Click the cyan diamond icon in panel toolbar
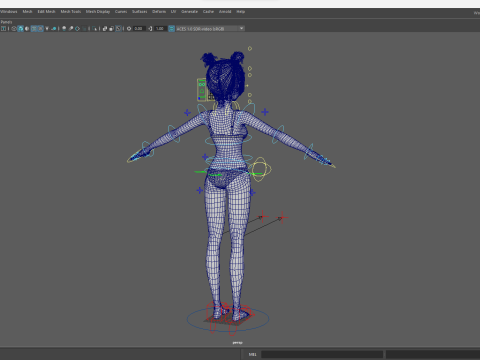480x360 pixels. (x=77, y=29)
